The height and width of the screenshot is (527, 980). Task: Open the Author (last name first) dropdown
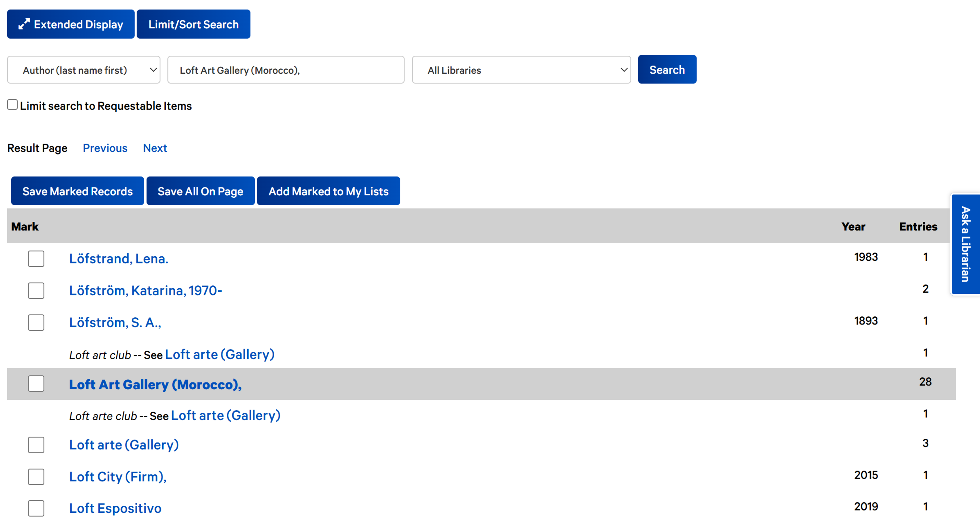click(84, 70)
